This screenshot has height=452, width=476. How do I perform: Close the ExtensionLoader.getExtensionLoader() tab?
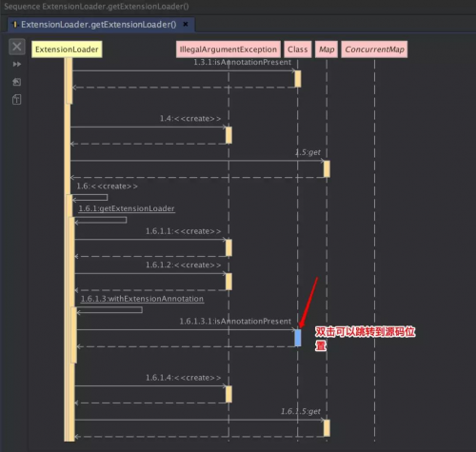pos(186,24)
